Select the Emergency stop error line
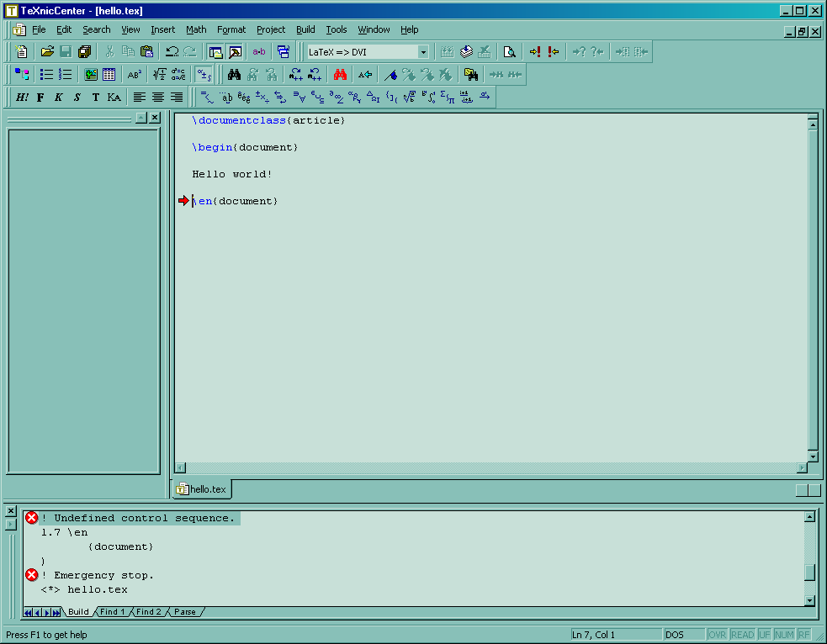Screen dimensions: 827x644 point(98,576)
